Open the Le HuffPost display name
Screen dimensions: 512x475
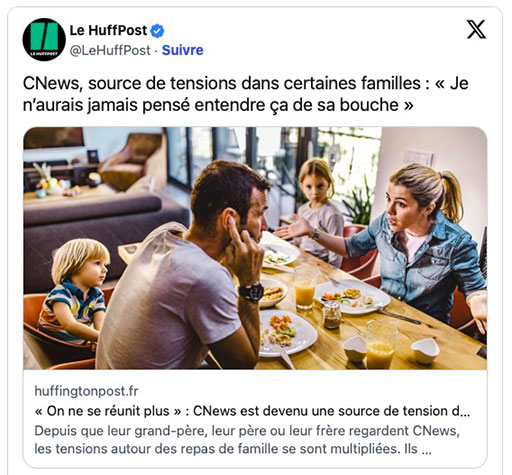108,31
